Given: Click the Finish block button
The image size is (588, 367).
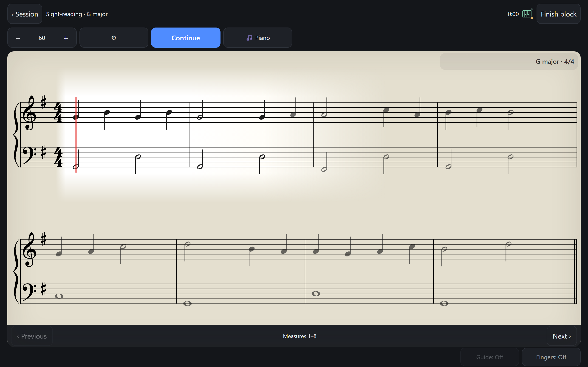Looking at the screenshot, I should click(558, 14).
